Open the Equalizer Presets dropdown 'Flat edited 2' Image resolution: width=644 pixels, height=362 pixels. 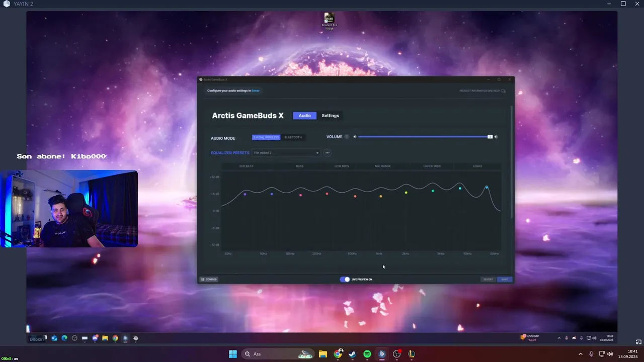[x=286, y=153]
